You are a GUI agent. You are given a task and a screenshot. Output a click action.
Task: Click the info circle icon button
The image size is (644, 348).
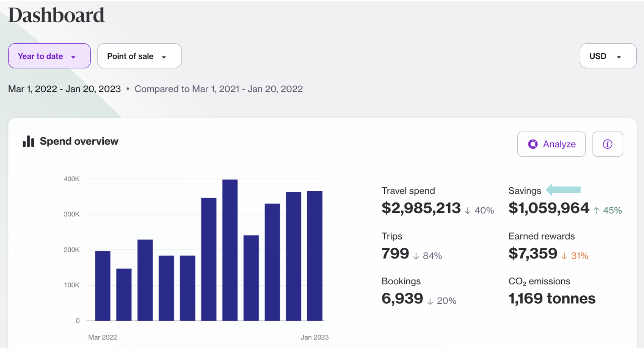click(x=607, y=144)
